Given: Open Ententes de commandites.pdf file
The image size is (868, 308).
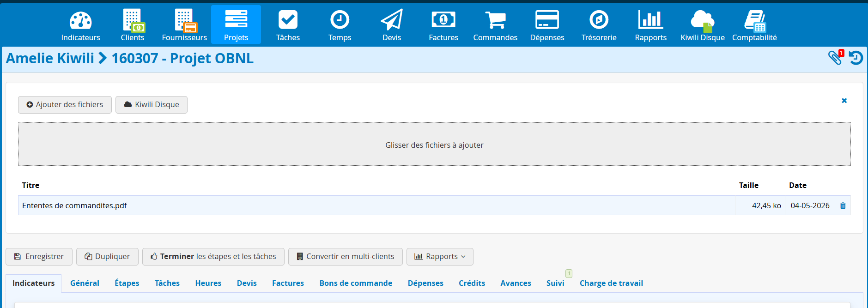Looking at the screenshot, I should pos(74,205).
